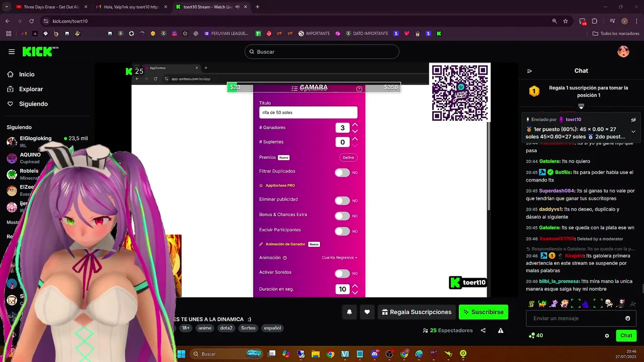Toggle Filtrar Duplicados switch in stream

[342, 172]
